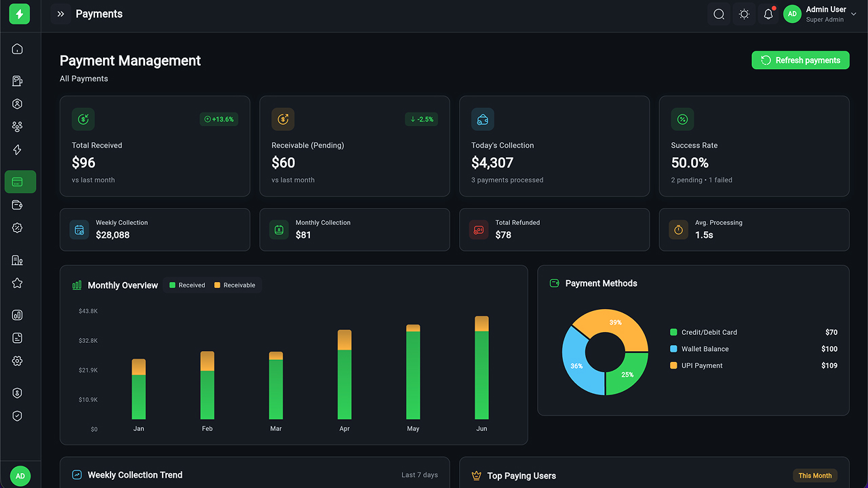Open Admin User dropdown chevron
Screen dimensions: 868x488
(854, 14)
